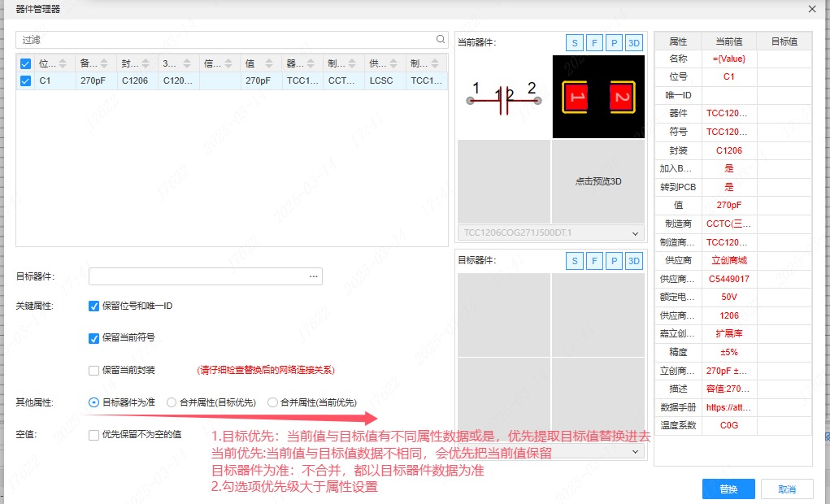The width and height of the screenshot is (830, 504).
Task: Open the target device preview dropdown arrow
Action: tap(635, 451)
